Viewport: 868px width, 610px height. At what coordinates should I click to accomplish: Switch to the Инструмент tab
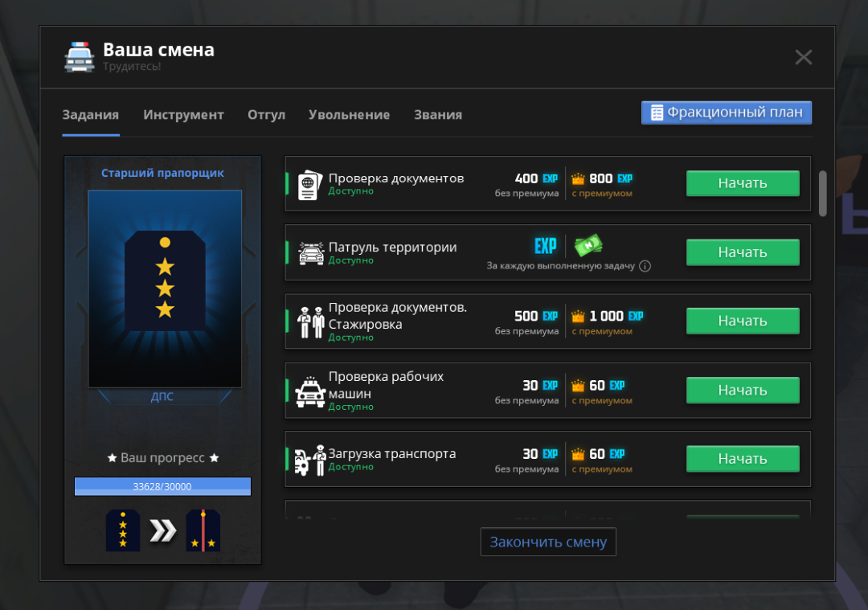[183, 115]
